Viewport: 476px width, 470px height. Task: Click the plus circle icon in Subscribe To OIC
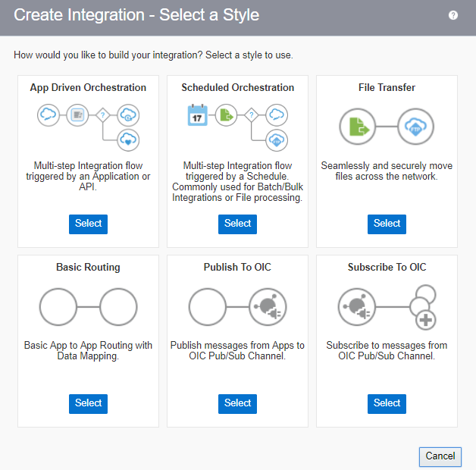[x=426, y=320]
